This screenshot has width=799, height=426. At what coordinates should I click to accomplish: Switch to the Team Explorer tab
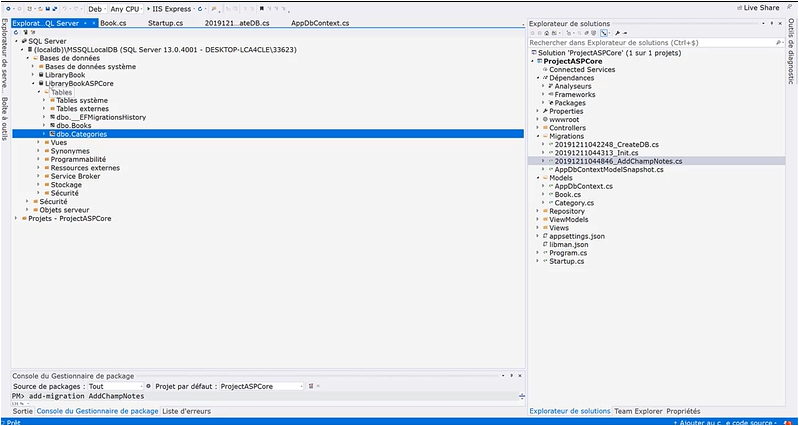coord(638,411)
